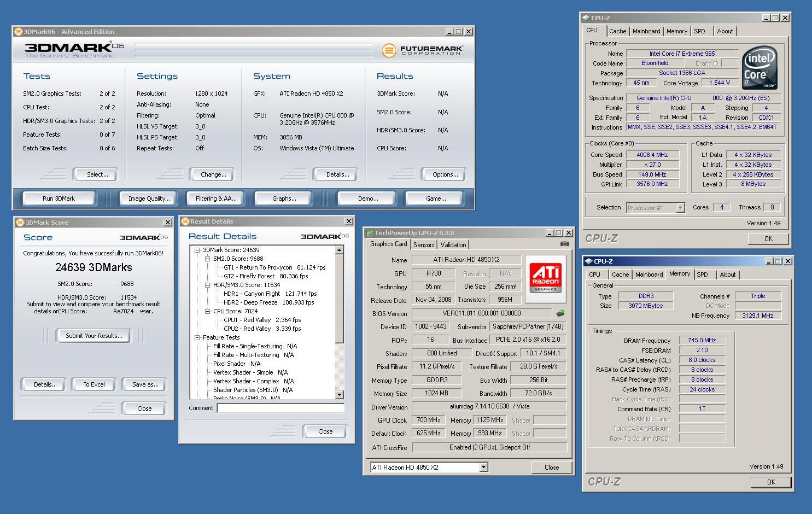The height and width of the screenshot is (514, 812).
Task: Select the CPU2 - Red Valley row
Action: [262, 329]
